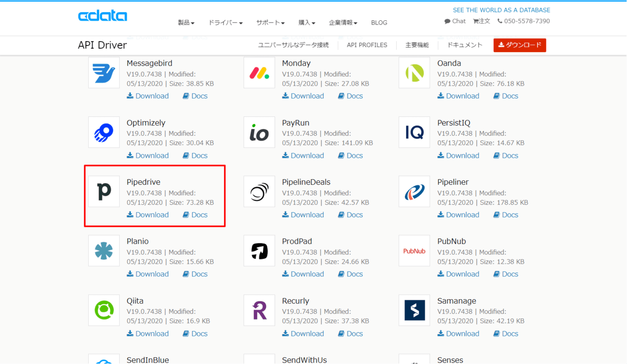Expand the サポート dropdown menu
The width and height of the screenshot is (627, 364).
(270, 23)
